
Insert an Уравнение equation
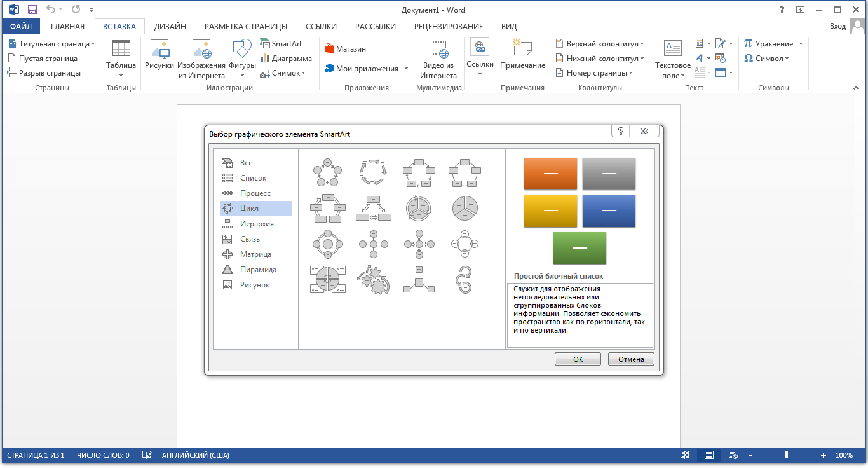(771, 43)
